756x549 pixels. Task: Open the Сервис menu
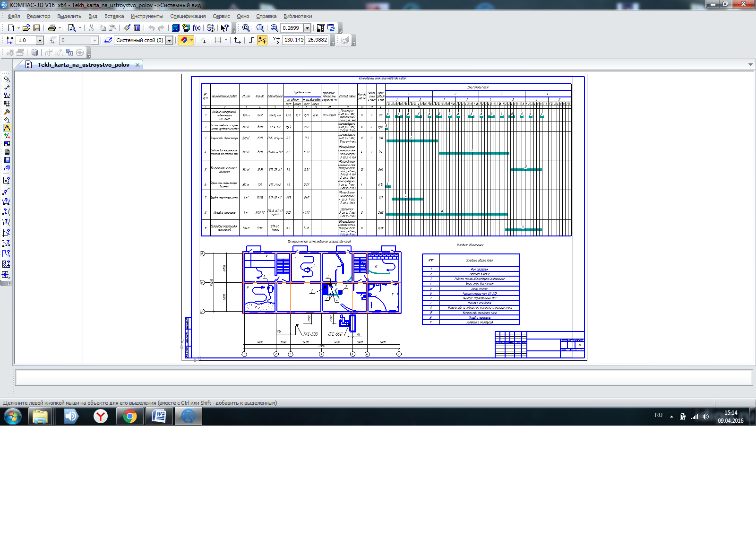click(221, 16)
